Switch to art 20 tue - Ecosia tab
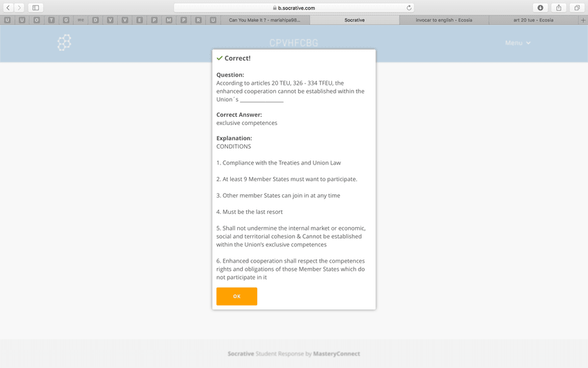588x368 pixels. (534, 20)
